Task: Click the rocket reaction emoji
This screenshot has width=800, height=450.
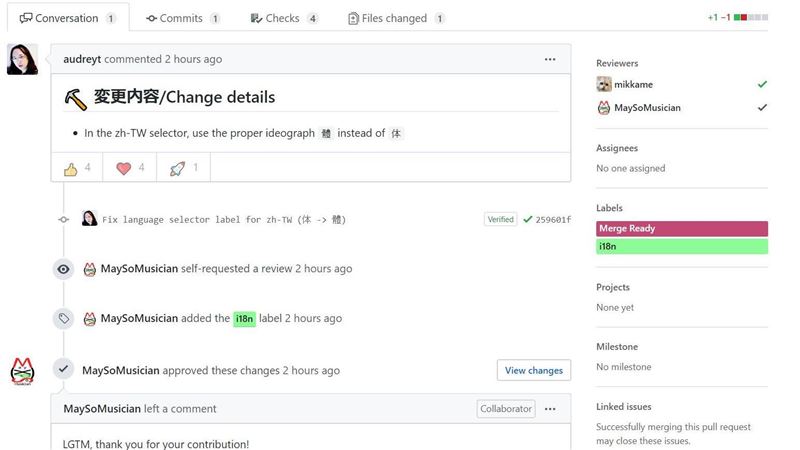Action: [177, 168]
